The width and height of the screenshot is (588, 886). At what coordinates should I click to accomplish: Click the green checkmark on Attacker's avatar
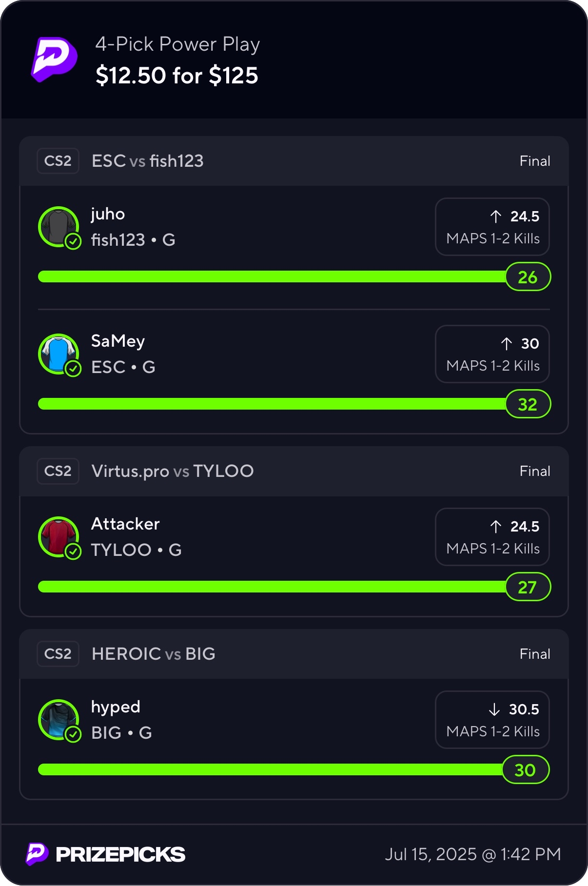[73, 551]
